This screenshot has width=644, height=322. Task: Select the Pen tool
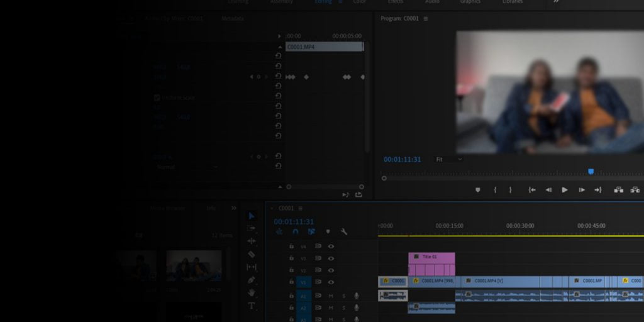[252, 280]
